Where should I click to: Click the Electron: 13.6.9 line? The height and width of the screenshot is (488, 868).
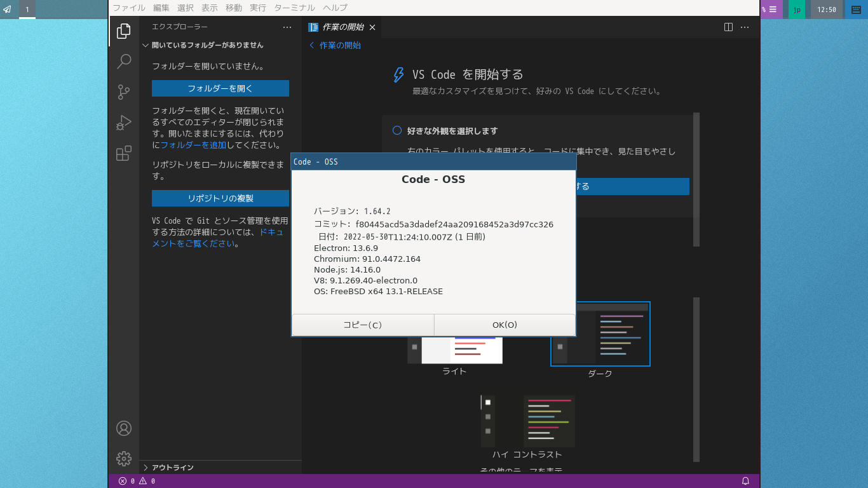[x=346, y=248]
